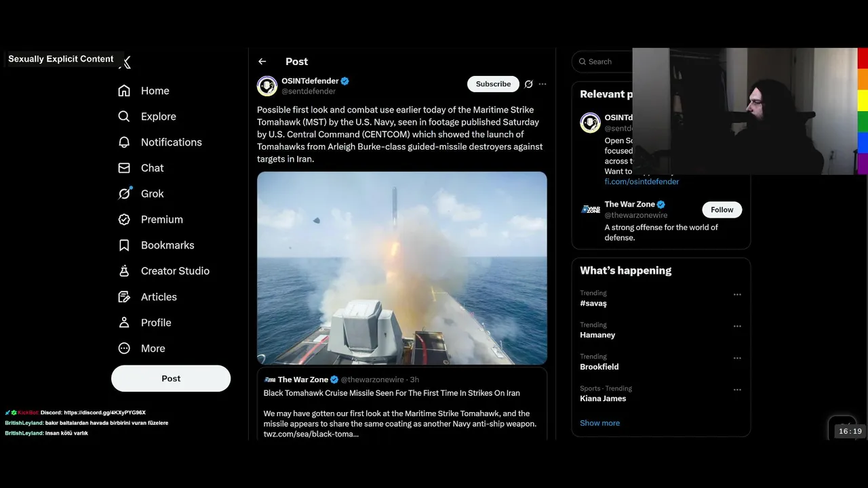Click the Search input field
Viewport: 868px width, 488px height.
click(x=602, y=62)
